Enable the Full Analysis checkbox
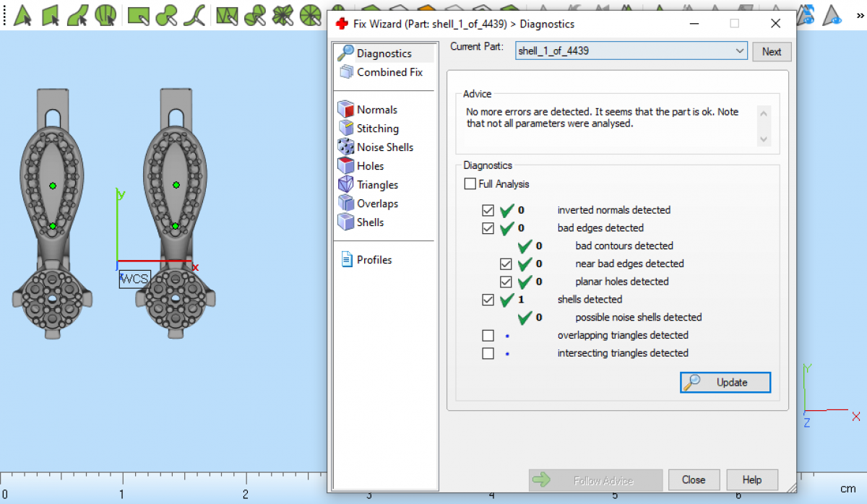The image size is (867, 504). click(470, 184)
